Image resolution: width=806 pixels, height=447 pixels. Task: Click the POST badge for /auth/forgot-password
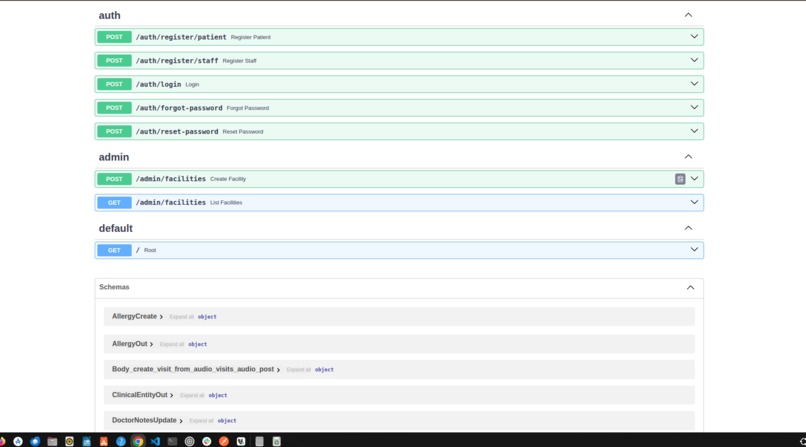pos(114,108)
